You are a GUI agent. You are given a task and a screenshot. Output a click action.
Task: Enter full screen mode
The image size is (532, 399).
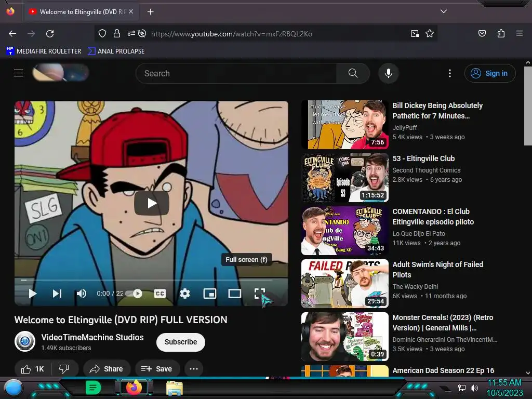pos(260,294)
